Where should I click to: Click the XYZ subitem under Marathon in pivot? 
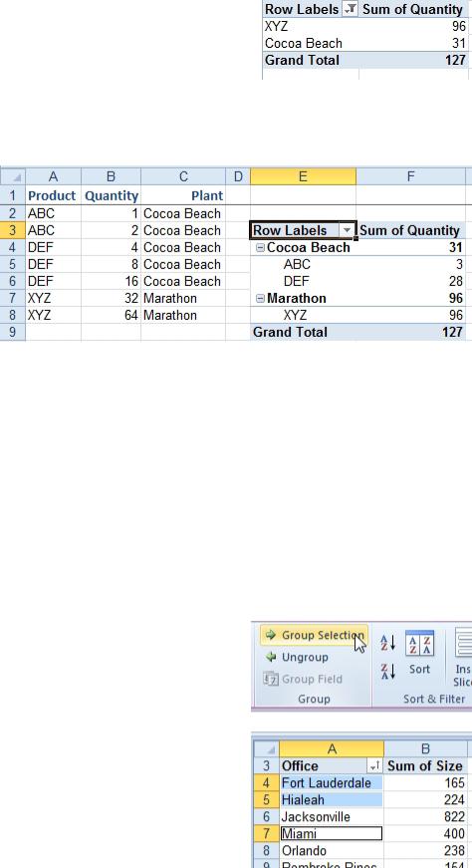click(x=296, y=315)
